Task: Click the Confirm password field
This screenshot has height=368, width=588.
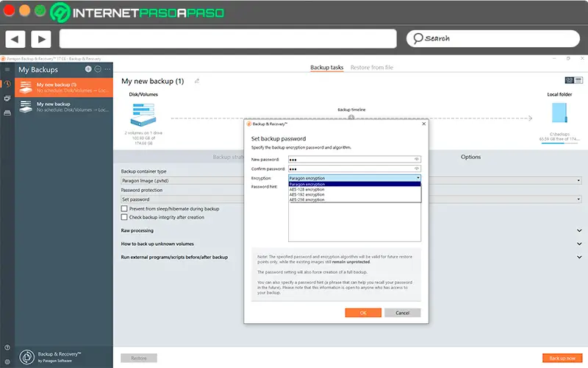Action: point(354,169)
